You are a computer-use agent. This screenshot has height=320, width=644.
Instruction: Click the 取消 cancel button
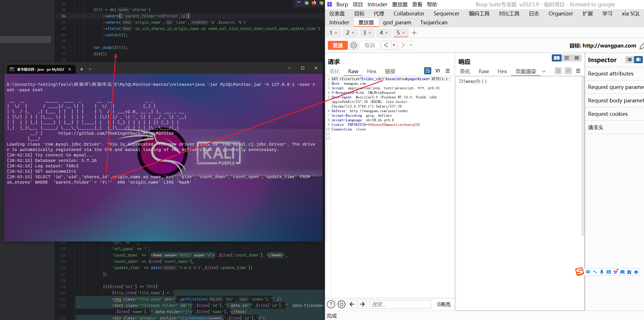pos(370,45)
